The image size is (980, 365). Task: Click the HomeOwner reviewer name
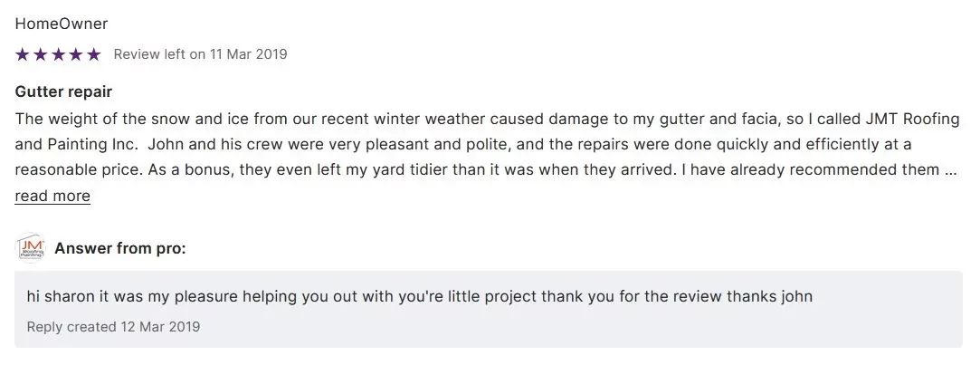pyautogui.click(x=62, y=24)
